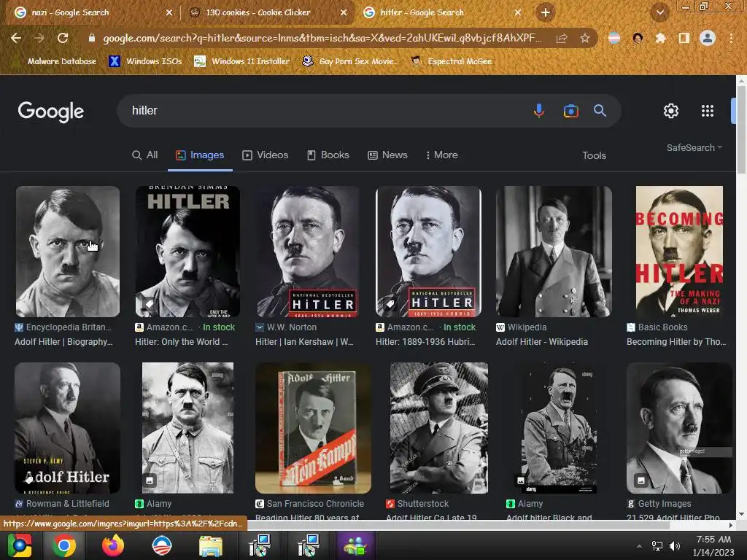Open the Google apps grid

point(708,111)
